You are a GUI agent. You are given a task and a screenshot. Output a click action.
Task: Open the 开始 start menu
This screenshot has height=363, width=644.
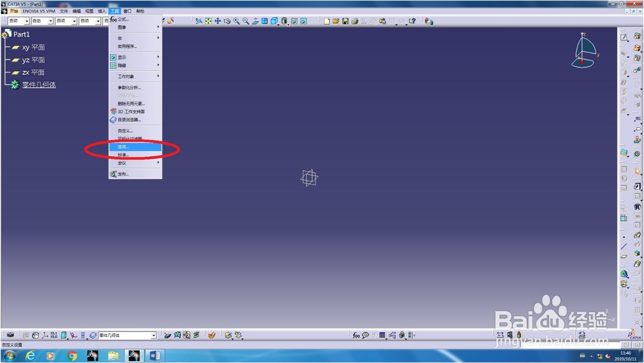[14, 11]
